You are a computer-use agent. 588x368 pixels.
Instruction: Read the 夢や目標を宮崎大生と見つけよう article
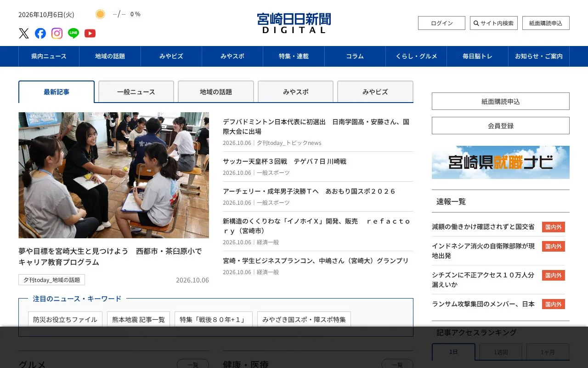click(110, 257)
